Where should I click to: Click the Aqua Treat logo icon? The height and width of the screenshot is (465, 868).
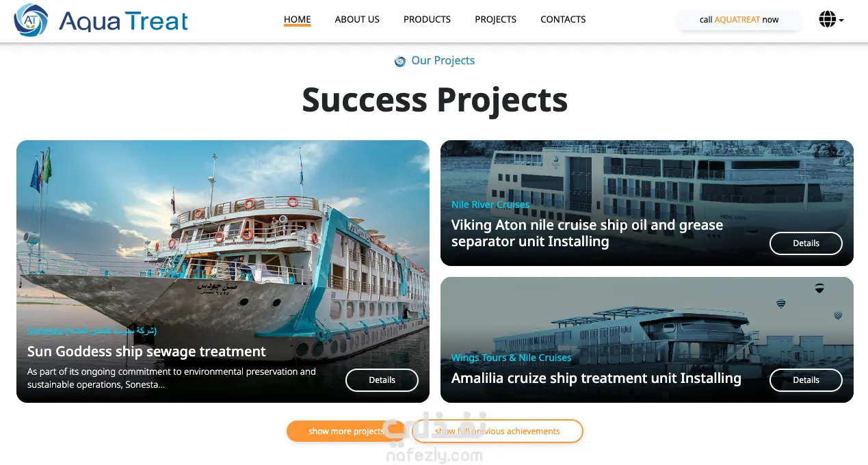[x=31, y=20]
